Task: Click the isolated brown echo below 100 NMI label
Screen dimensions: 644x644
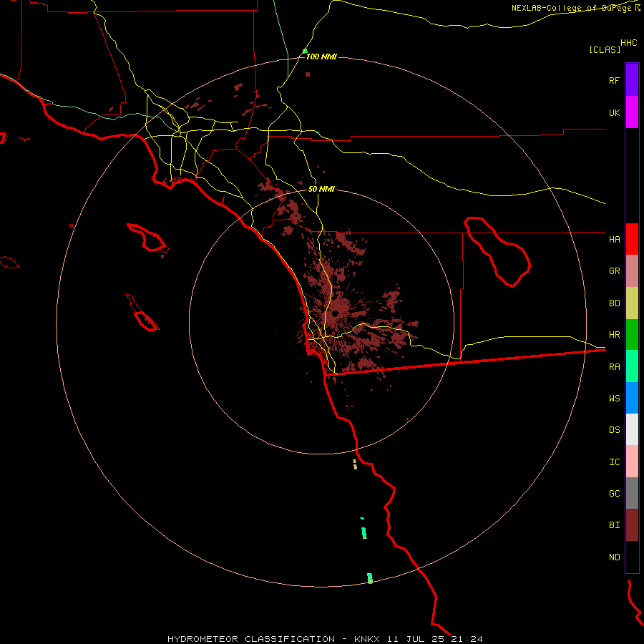Action: coord(308,74)
